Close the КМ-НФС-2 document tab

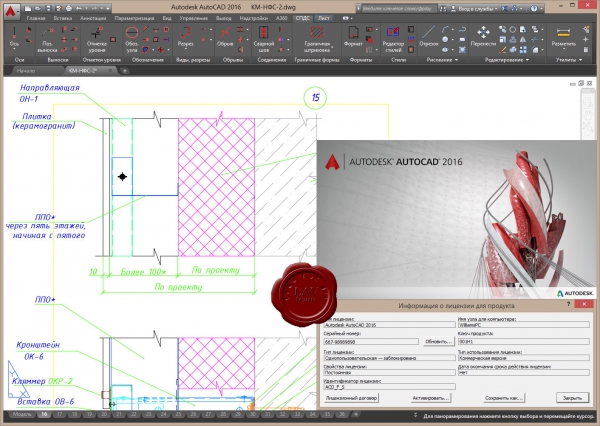click(x=110, y=70)
